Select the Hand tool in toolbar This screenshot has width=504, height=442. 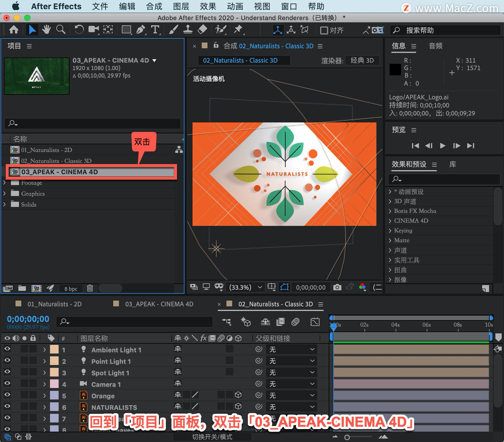(46, 29)
